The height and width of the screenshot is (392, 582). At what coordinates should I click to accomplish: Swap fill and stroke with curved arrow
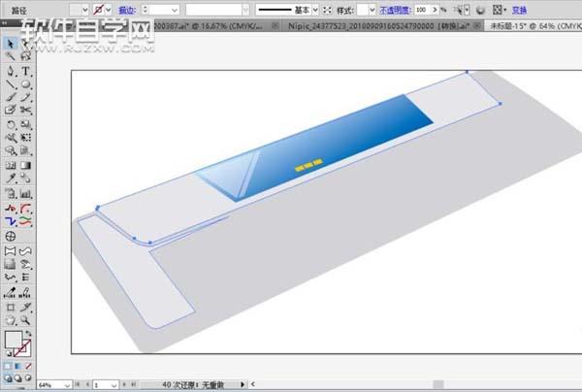[x=28, y=334]
